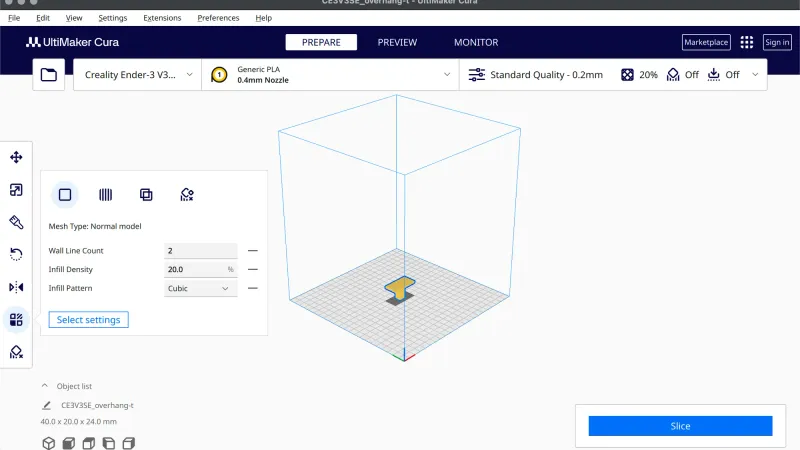The image size is (800, 450).
Task: Select the Support Blocker tool
Action: [x=16, y=352]
